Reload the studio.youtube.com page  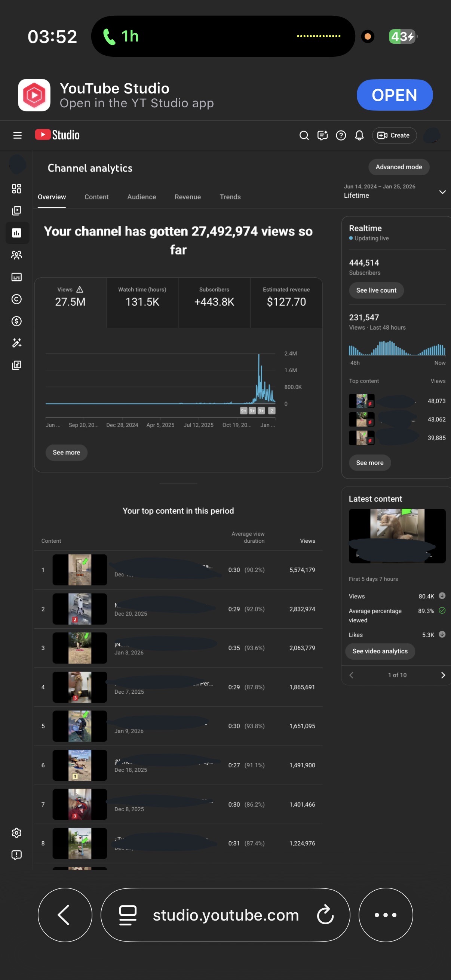pyautogui.click(x=325, y=915)
